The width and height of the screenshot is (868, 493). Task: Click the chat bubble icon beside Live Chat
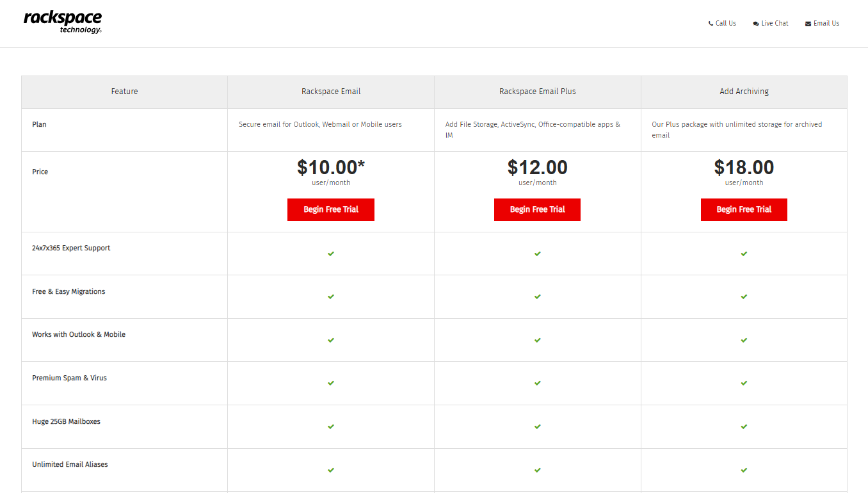coord(756,24)
